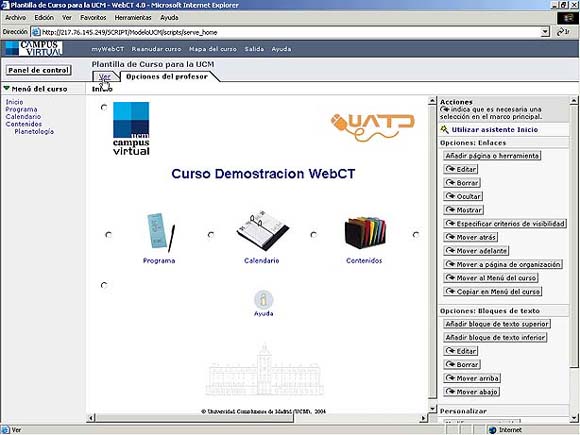This screenshot has width=580, height=435.
Task: Click the Acciones panel scroll down arrow
Action: (x=574, y=418)
